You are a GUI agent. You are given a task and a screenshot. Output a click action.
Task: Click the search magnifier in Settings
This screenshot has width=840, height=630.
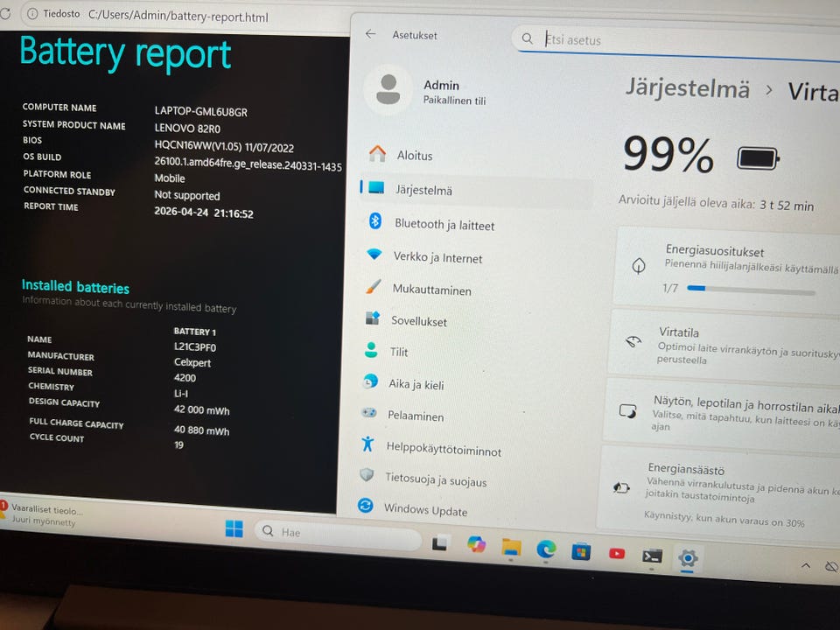tap(527, 38)
